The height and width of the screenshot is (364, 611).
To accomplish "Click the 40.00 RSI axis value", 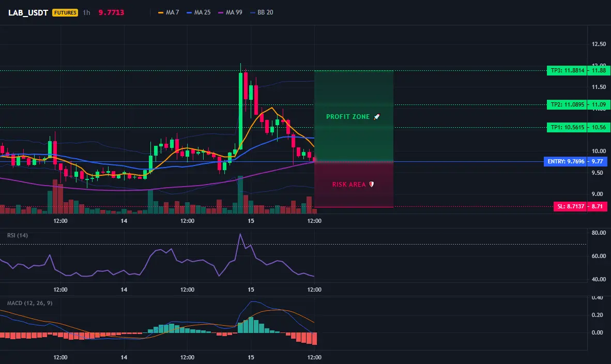I will point(599,279).
